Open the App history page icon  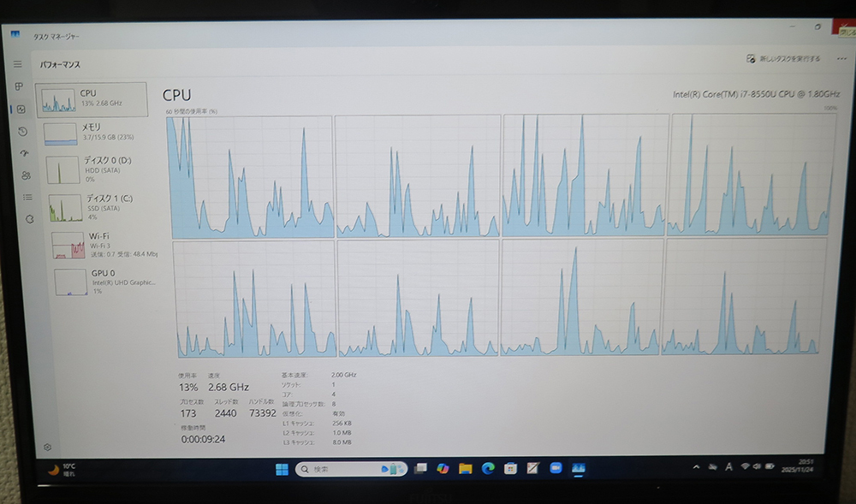22,132
